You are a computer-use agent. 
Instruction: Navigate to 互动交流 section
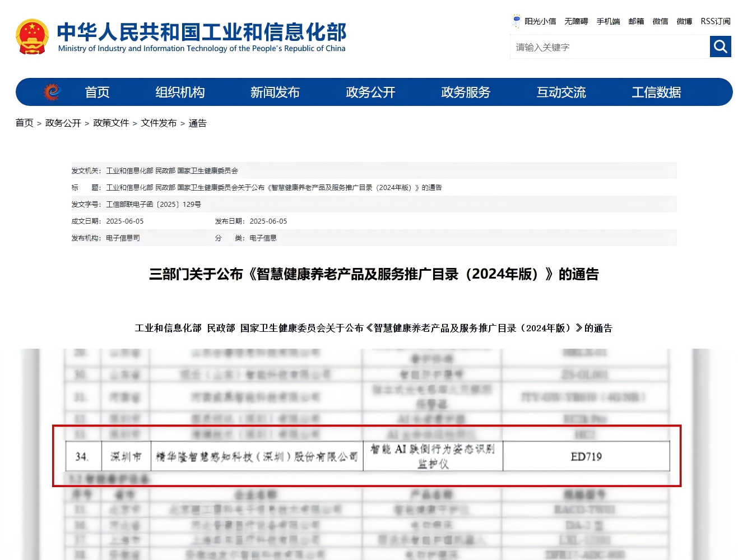pos(561,92)
